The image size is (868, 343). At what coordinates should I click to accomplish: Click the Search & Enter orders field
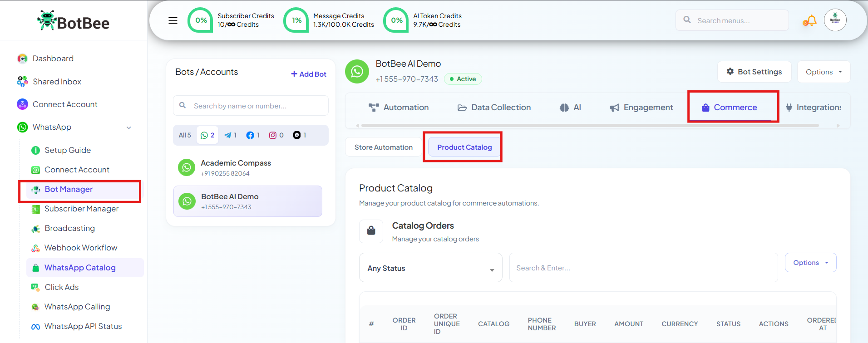643,268
